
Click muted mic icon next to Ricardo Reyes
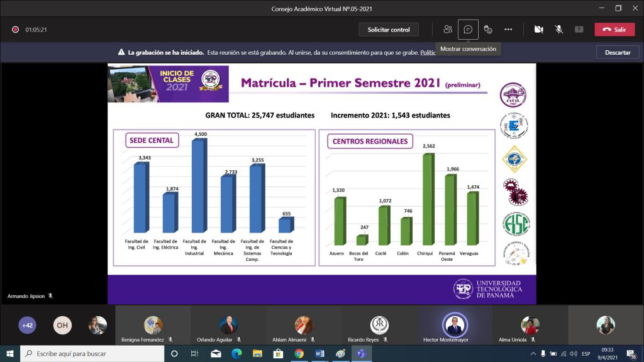[x=386, y=340]
